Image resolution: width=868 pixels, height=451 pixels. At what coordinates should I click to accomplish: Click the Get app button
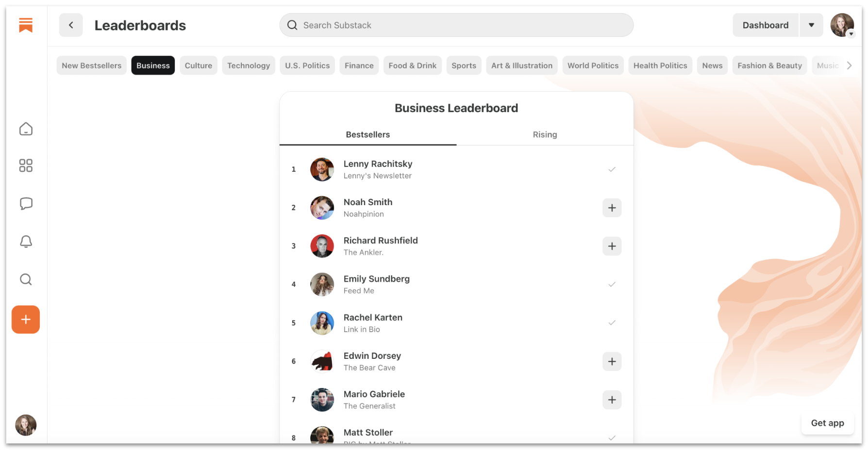827,423
